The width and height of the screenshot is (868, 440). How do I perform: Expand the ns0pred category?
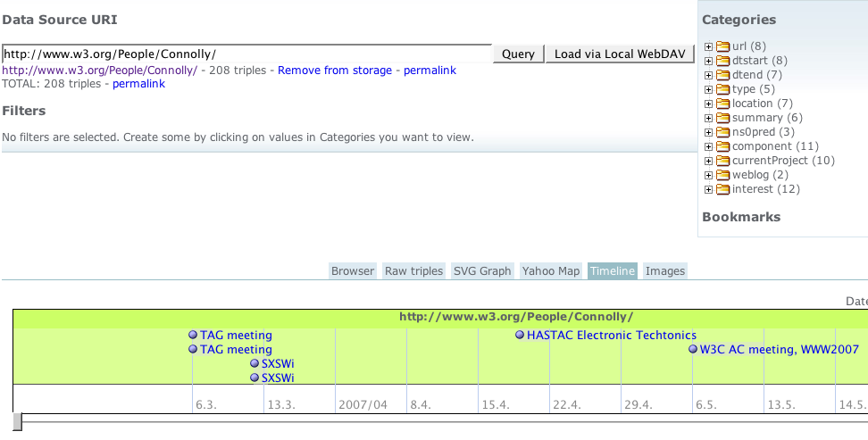(709, 132)
